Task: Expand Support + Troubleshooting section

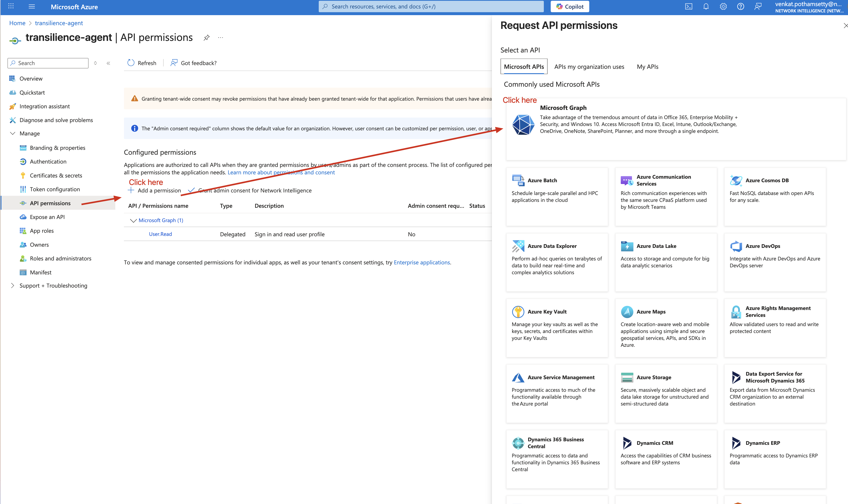Action: pyautogui.click(x=13, y=286)
